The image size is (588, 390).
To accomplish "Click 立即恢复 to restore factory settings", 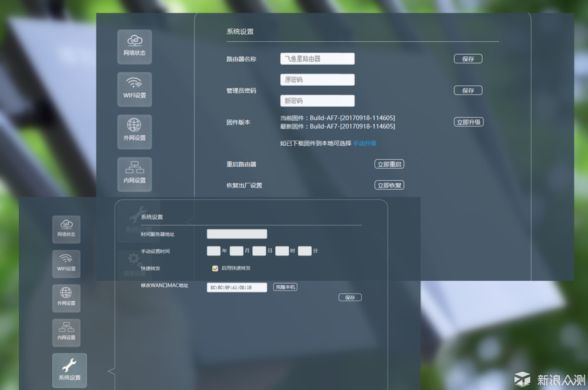I will point(389,185).
